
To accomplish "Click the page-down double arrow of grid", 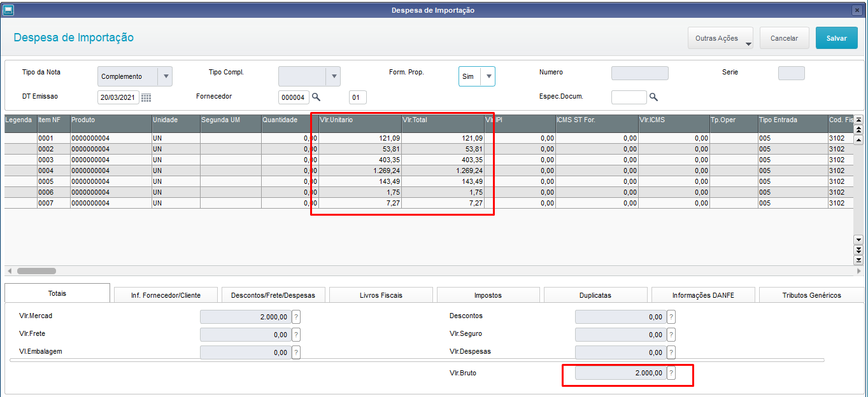I will tap(858, 250).
